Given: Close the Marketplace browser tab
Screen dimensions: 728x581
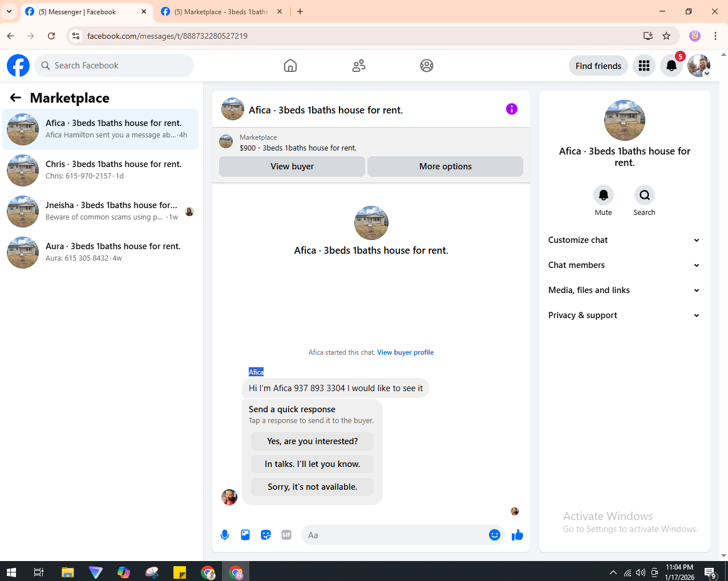Looking at the screenshot, I should click(x=280, y=11).
